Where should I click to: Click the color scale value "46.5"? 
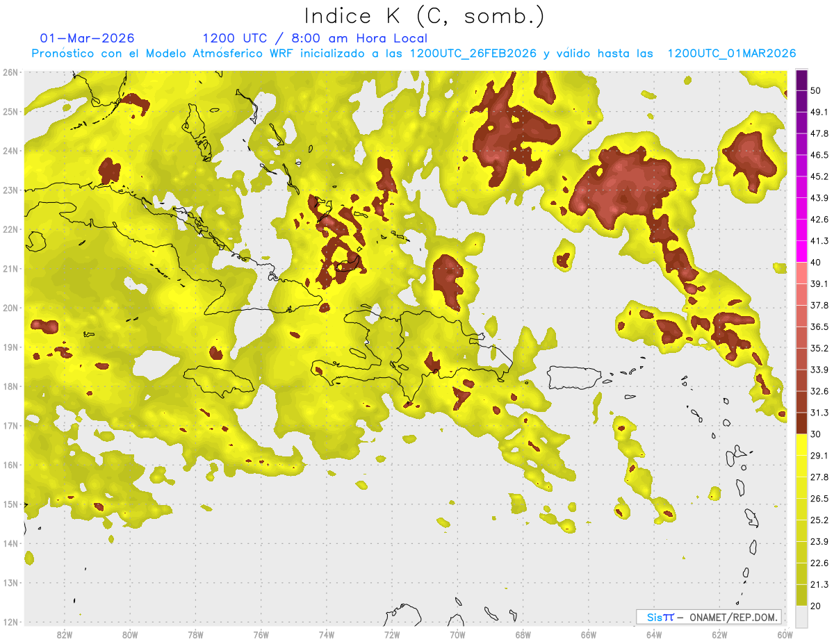[819, 155]
